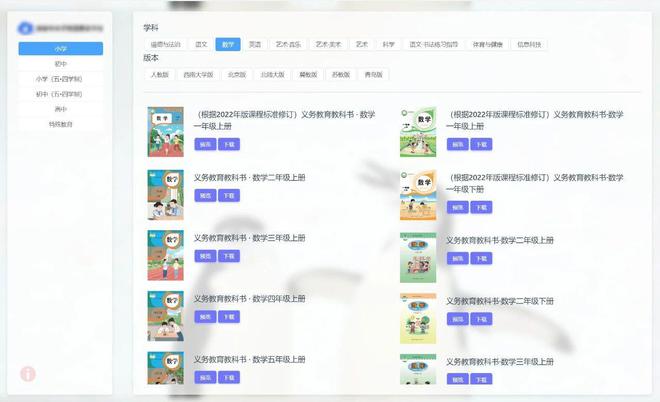
Task: Select the 信息科技 subject
Action: (x=529, y=44)
